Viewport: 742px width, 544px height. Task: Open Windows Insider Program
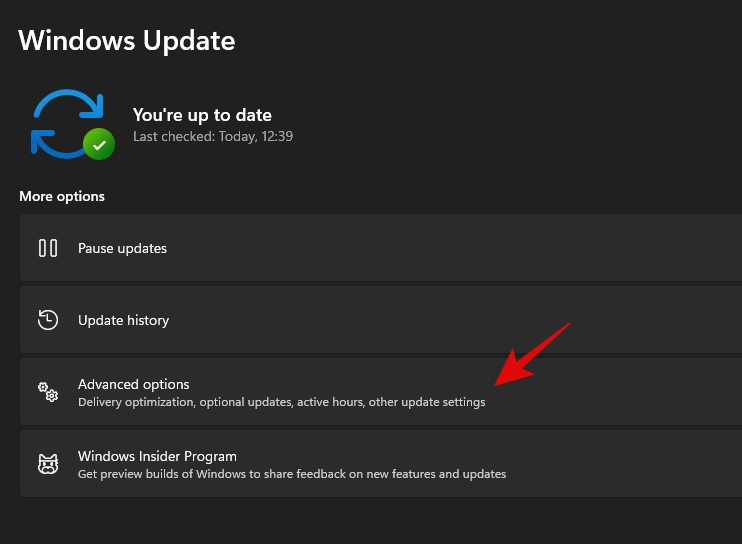(381, 463)
